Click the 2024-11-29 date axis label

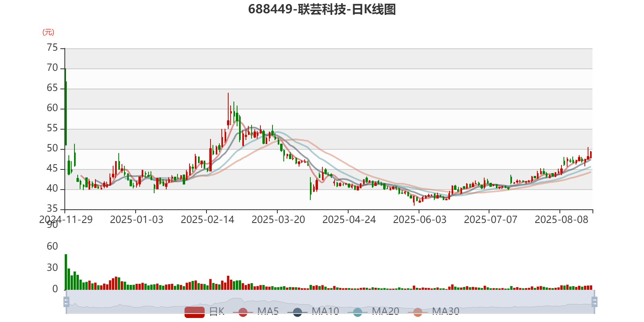click(x=66, y=220)
